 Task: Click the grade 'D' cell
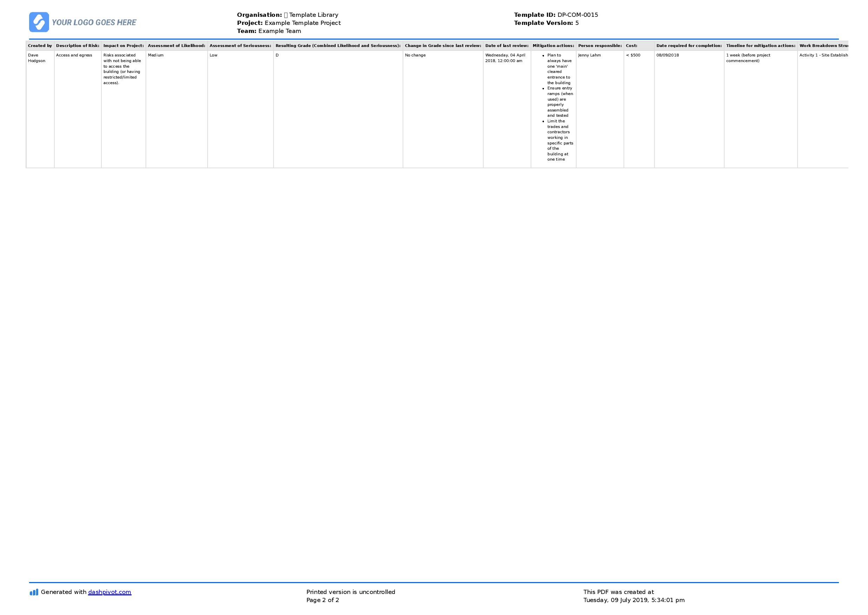(338, 109)
